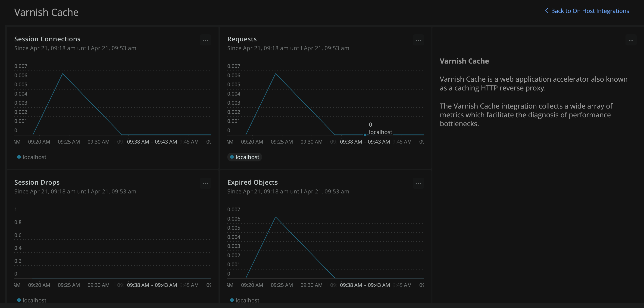Click the highlighted data point on Requests chart
The image size is (644, 308).
(x=365, y=135)
